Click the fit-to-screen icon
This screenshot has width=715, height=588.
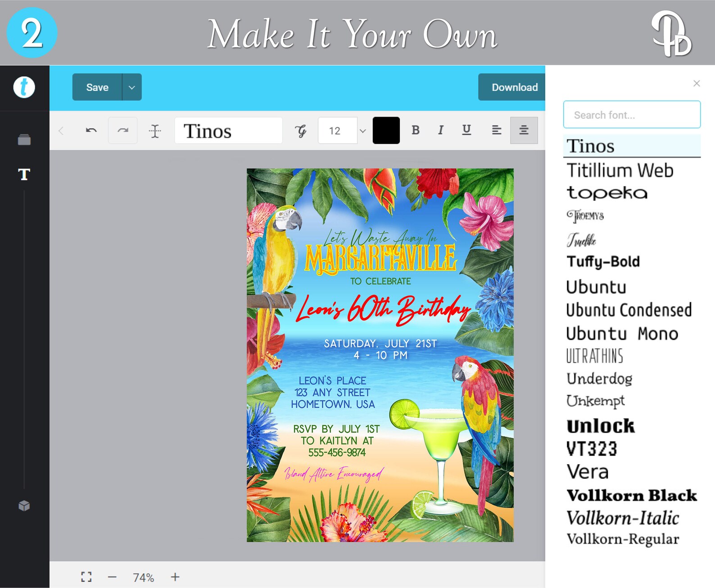86,577
